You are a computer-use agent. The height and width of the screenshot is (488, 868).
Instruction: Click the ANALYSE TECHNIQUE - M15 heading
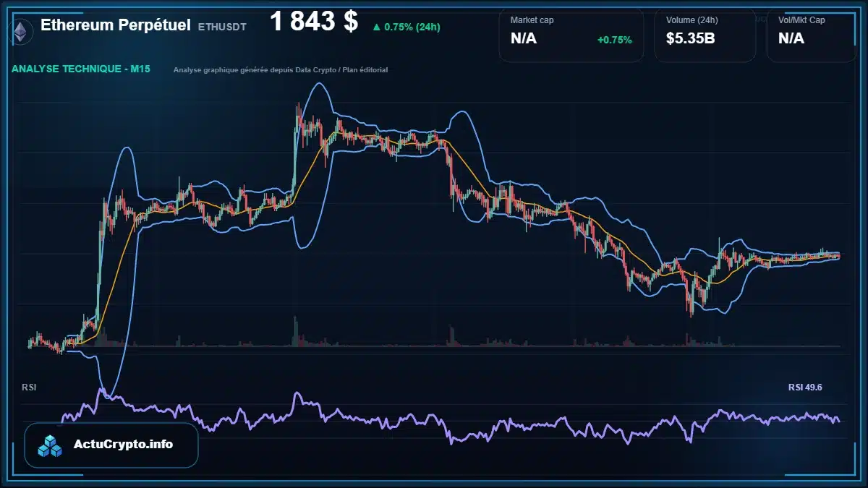[x=81, y=69]
